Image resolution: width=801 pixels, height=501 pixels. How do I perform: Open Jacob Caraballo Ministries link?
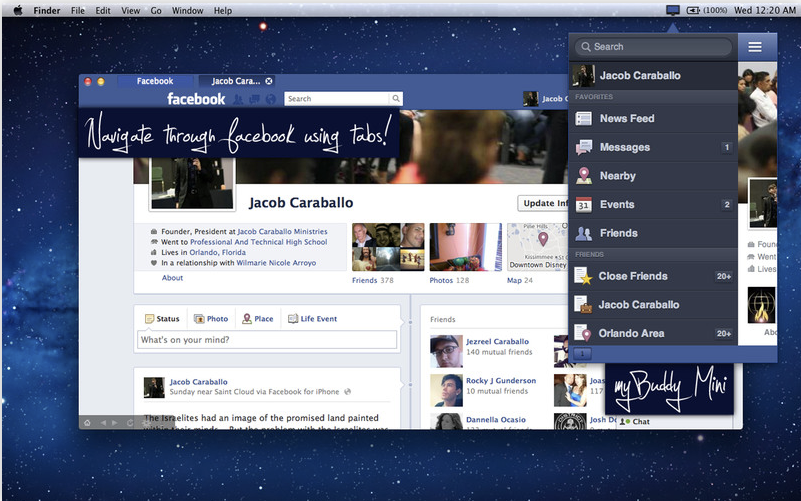pos(282,231)
